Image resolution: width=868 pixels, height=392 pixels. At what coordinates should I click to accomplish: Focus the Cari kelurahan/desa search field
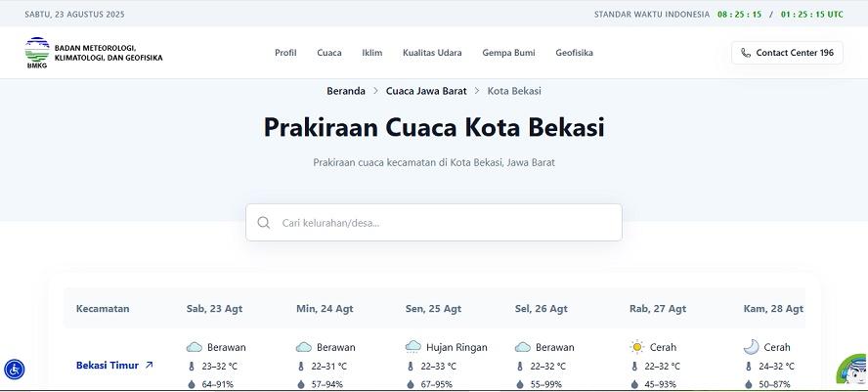click(x=445, y=223)
